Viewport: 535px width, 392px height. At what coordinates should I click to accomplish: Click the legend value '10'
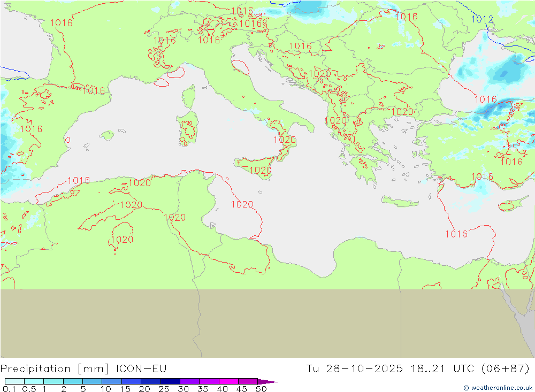click(x=106, y=389)
